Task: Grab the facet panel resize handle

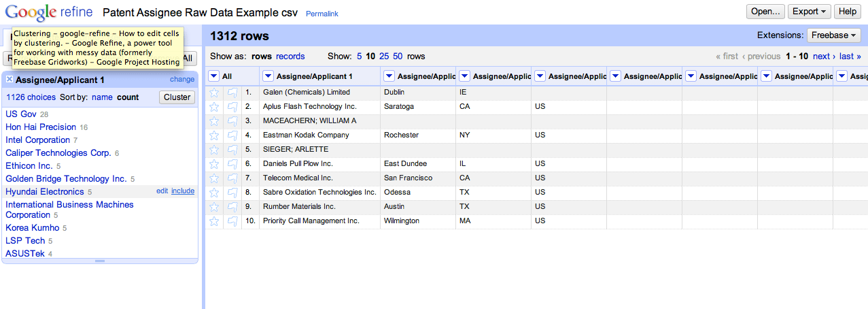Action: [x=100, y=261]
